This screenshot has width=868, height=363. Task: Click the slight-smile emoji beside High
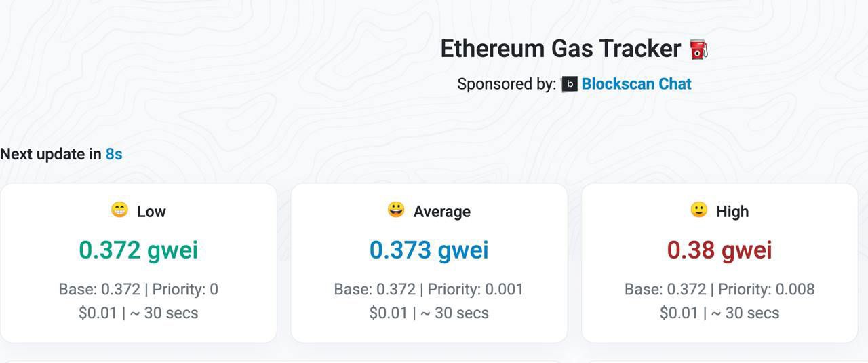(699, 210)
